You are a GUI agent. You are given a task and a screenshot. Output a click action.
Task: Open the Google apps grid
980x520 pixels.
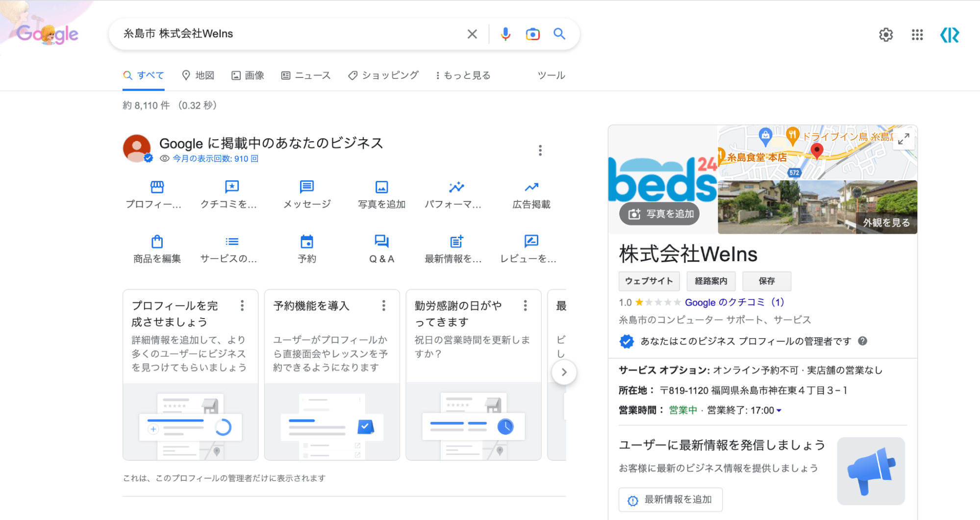[x=917, y=35]
